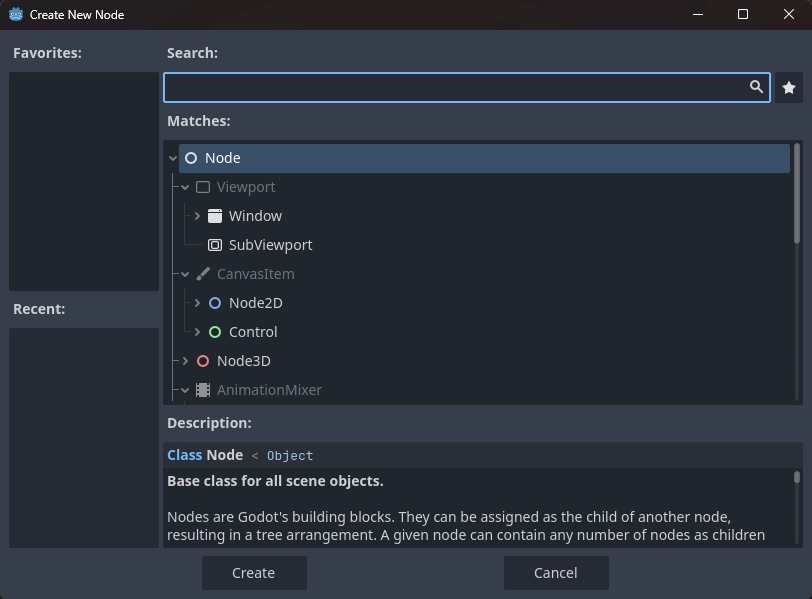The width and height of the screenshot is (812, 599).
Task: Expand the Node2D tree entry
Action: click(197, 302)
